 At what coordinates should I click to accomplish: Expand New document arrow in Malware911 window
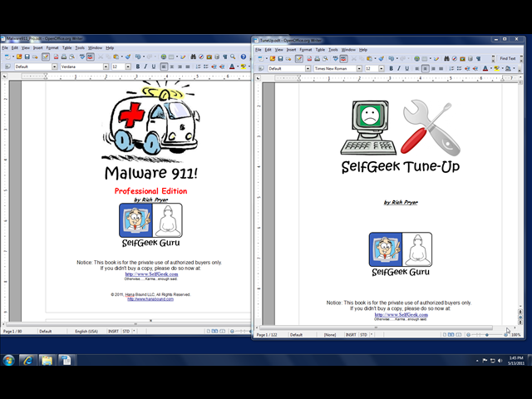(13, 57)
